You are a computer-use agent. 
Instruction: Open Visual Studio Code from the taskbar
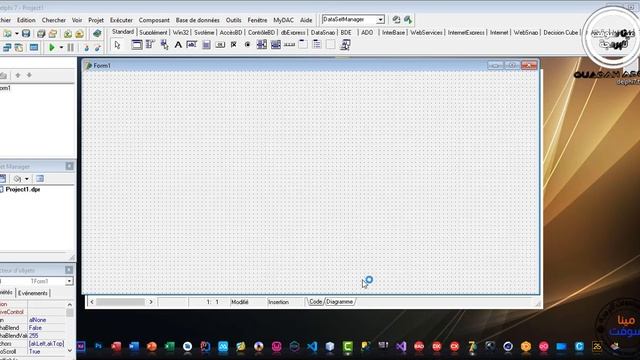click(312, 347)
